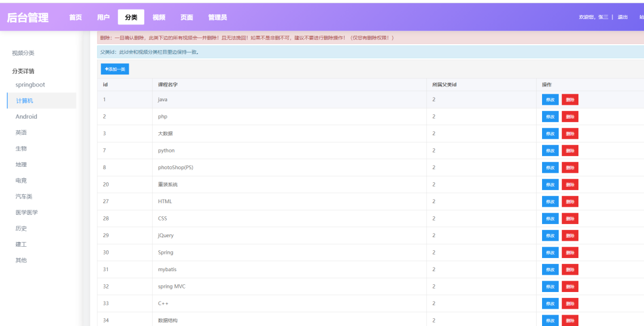Open the 页面 pages tab
The image size is (644, 326).
click(187, 17)
